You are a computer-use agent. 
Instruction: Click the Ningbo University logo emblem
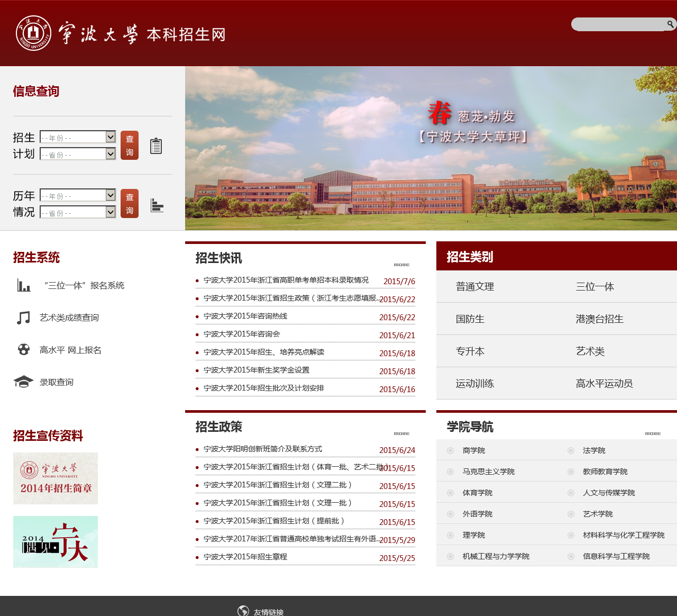[34, 33]
